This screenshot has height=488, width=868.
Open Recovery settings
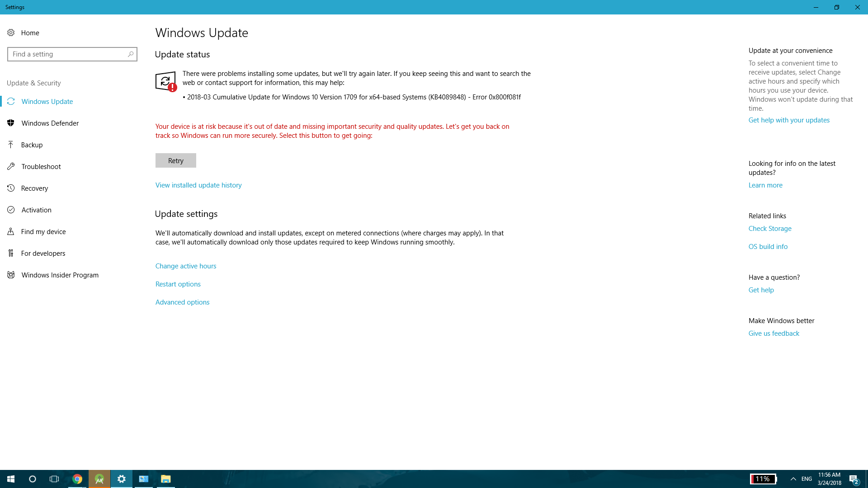(34, 188)
